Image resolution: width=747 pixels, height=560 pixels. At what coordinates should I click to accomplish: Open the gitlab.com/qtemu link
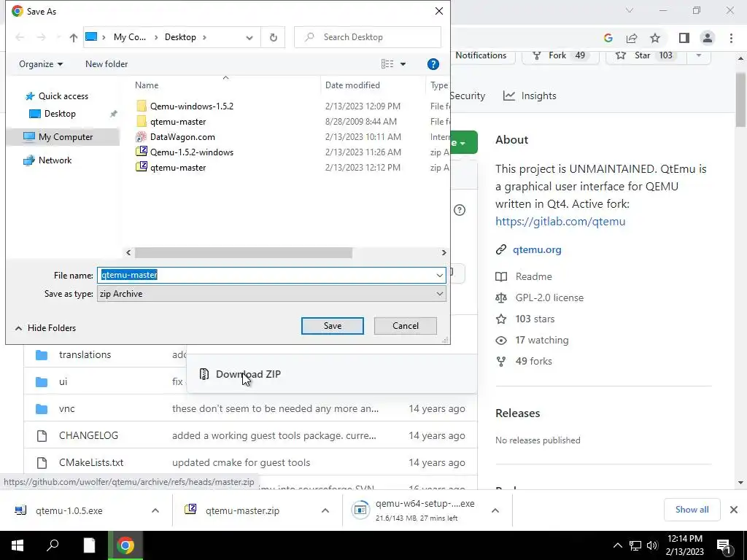click(560, 222)
